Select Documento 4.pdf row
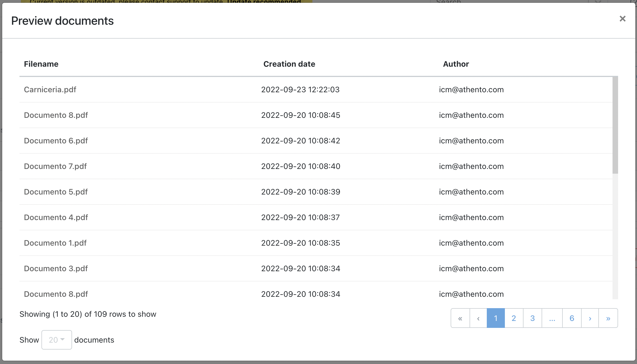This screenshot has width=637, height=364. pyautogui.click(x=56, y=218)
